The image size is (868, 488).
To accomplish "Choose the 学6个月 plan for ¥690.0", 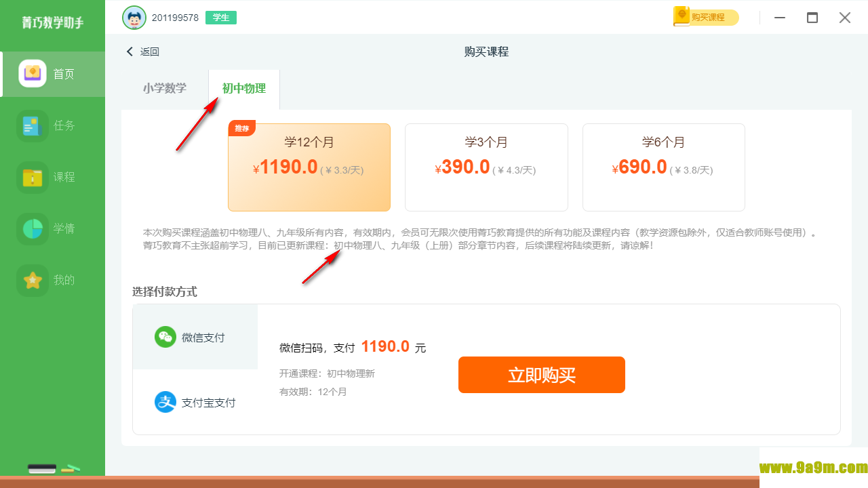I will [663, 167].
